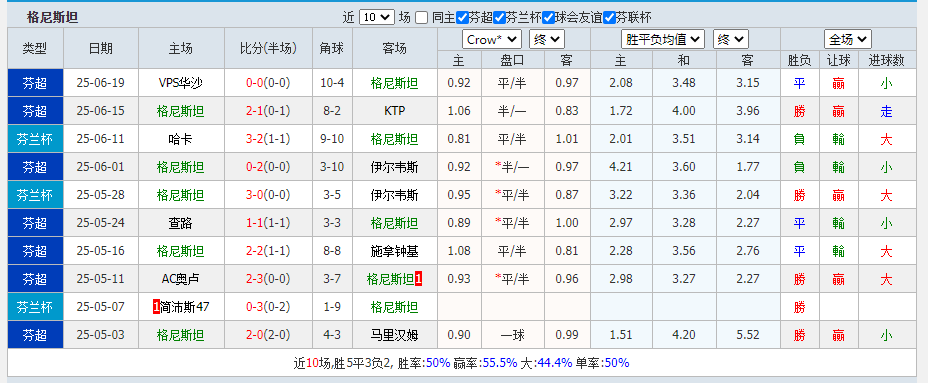Click the 9-10 corner count cell

(332, 139)
